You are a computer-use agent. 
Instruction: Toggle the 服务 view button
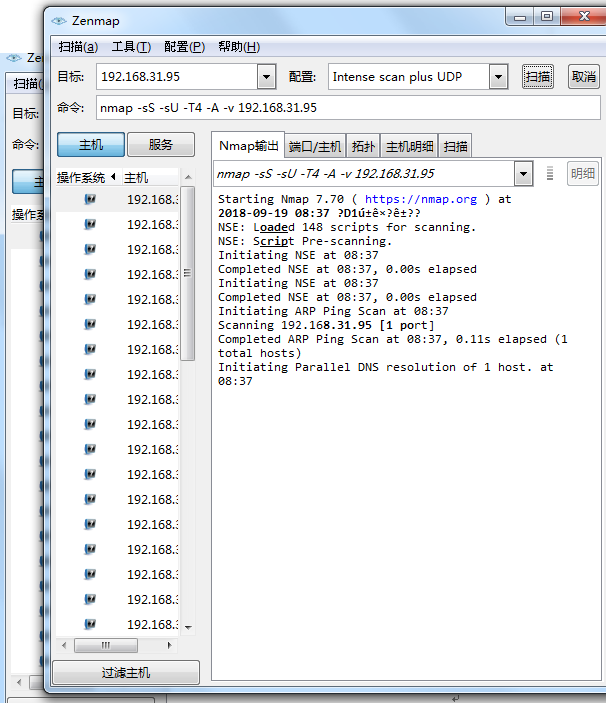[x=160, y=144]
